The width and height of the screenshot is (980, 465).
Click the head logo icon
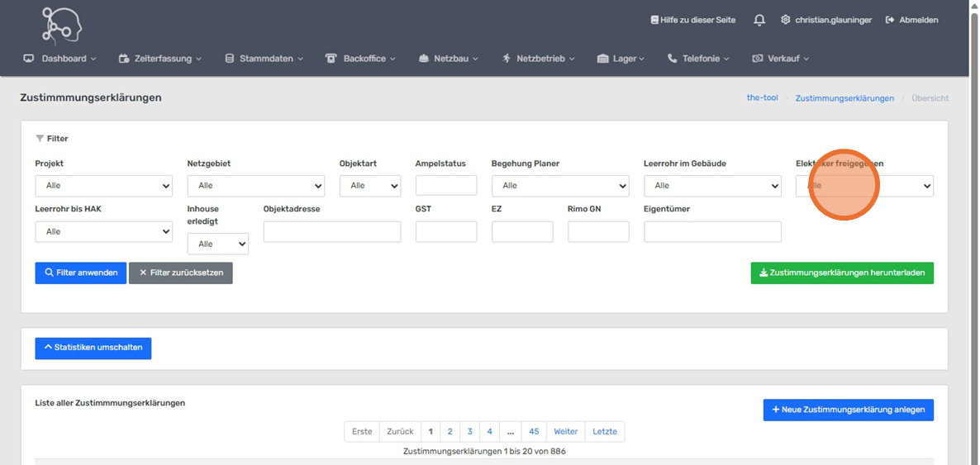pyautogui.click(x=62, y=25)
